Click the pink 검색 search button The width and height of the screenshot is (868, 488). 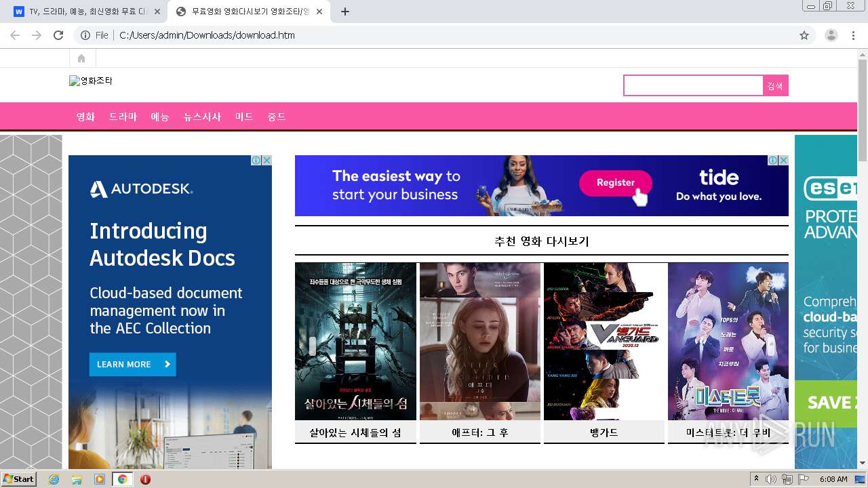775,85
